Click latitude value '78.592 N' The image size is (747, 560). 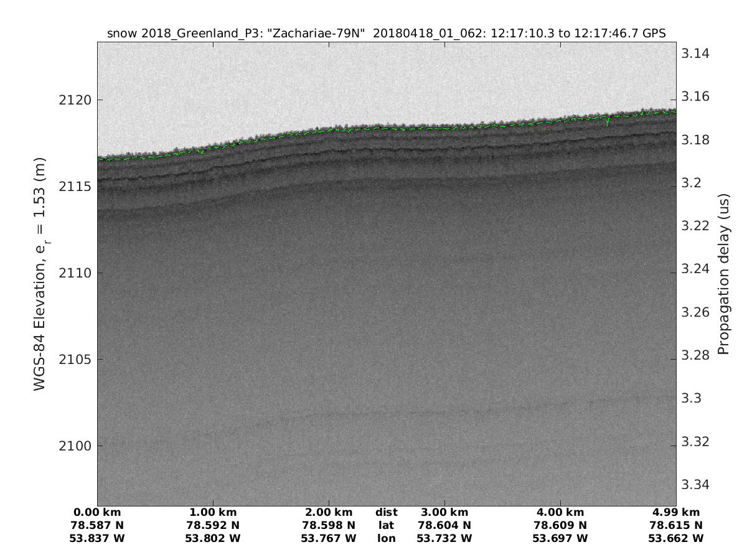(x=213, y=526)
